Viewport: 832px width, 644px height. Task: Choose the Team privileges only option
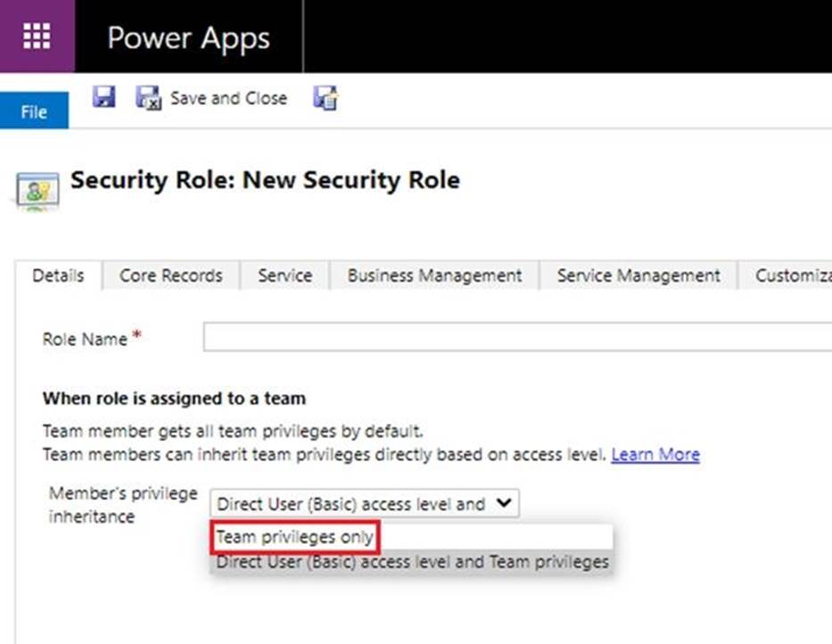294,538
